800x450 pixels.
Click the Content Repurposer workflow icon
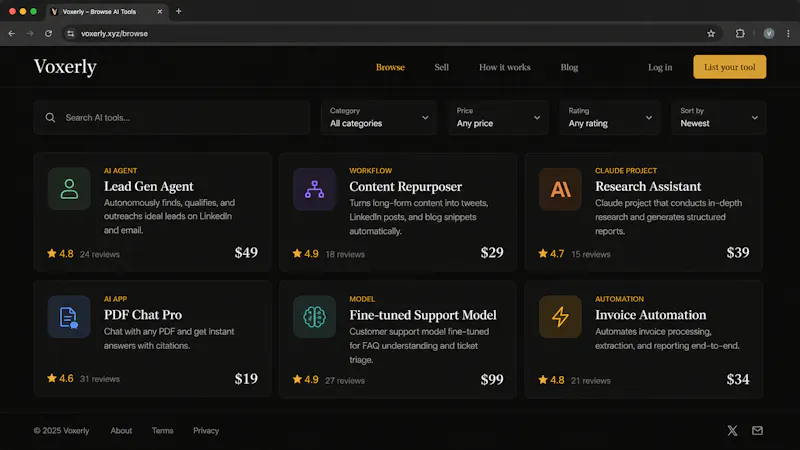[314, 189]
